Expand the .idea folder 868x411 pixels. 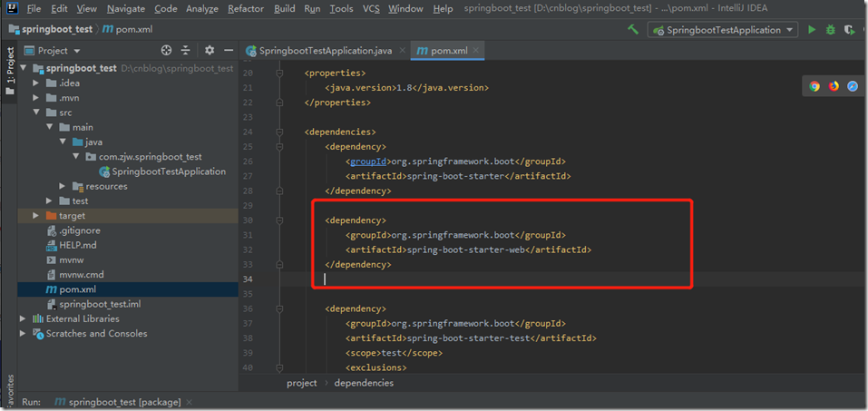click(x=36, y=83)
